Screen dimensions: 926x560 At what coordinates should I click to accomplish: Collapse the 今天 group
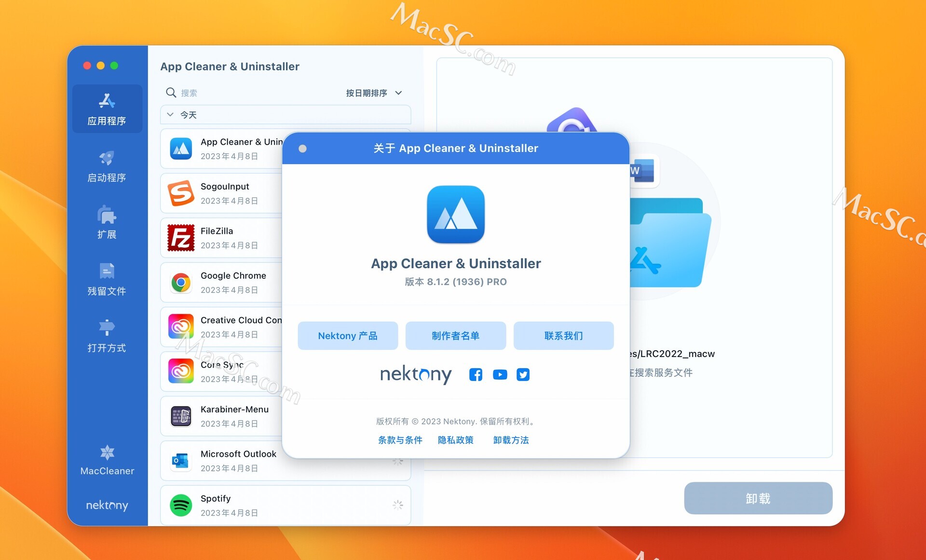(170, 115)
